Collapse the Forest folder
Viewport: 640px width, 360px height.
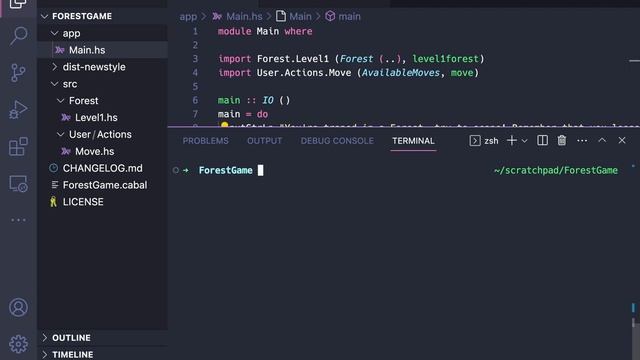tap(60, 100)
